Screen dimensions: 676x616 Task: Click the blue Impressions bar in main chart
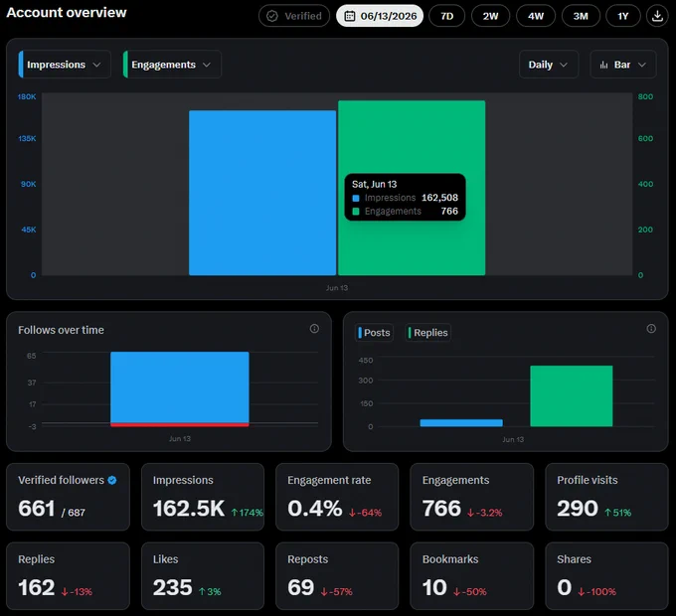(262, 193)
